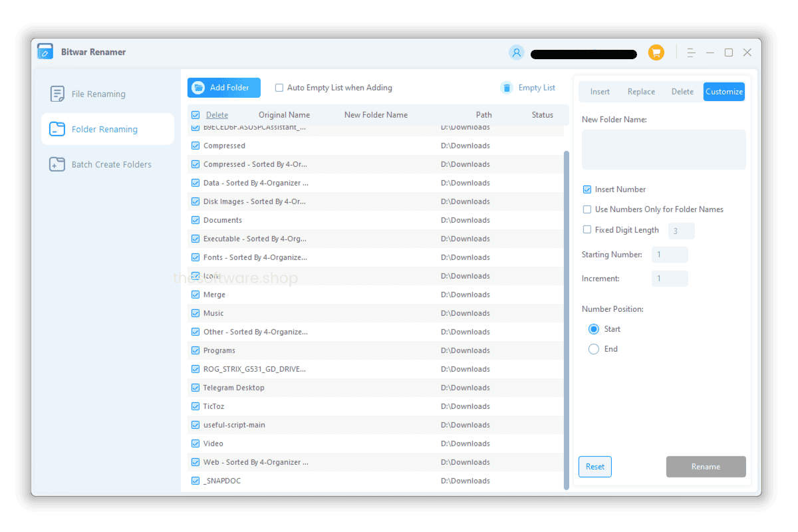
Task: Uncheck the Compressed folder row checkbox
Action: tap(196, 146)
